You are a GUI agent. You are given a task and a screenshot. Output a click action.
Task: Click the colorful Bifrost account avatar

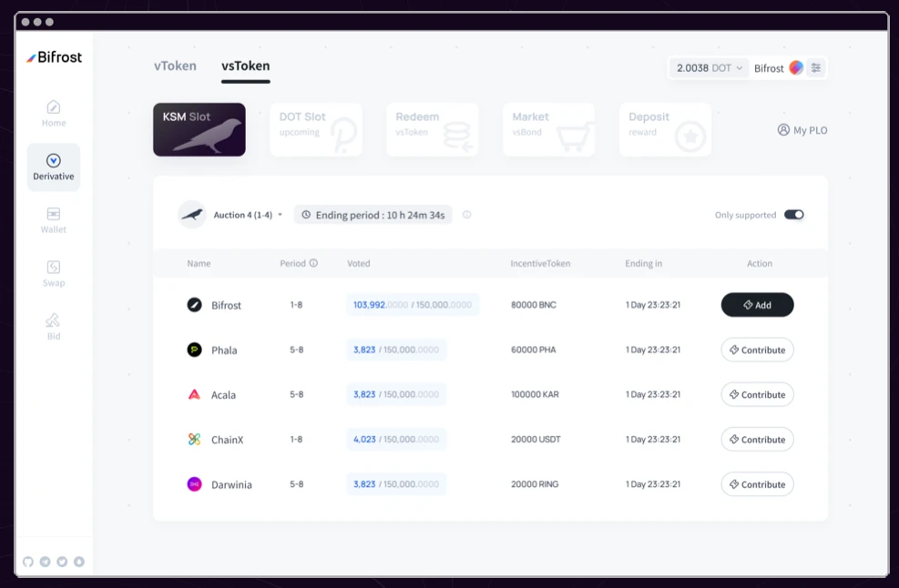796,68
